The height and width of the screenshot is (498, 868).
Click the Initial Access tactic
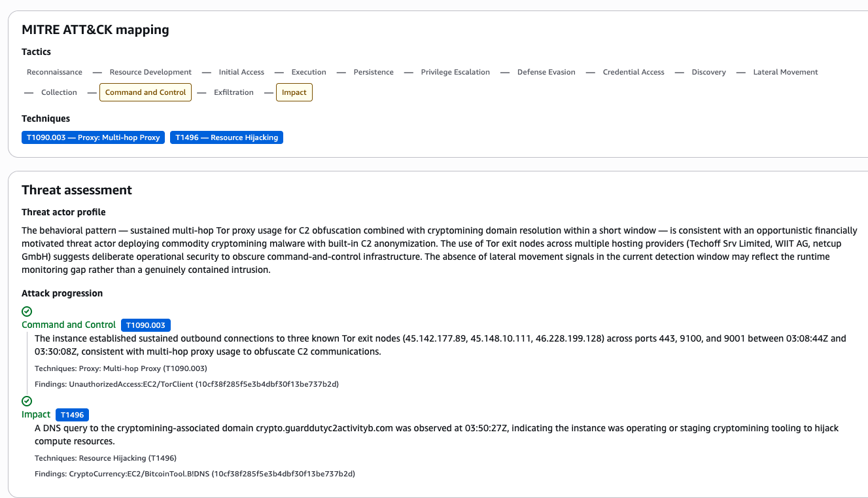[241, 72]
